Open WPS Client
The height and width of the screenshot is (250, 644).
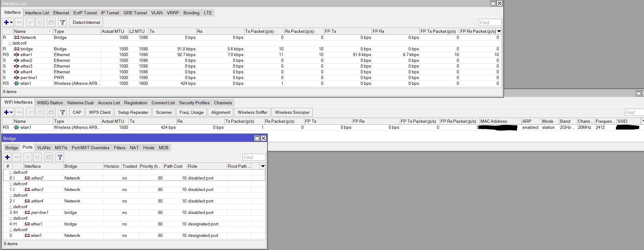click(100, 112)
